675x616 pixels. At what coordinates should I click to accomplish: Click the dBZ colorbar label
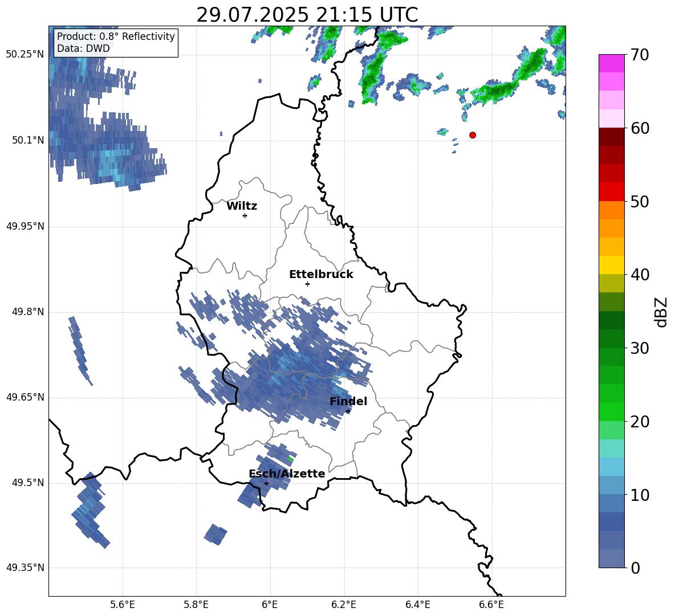pos(660,312)
